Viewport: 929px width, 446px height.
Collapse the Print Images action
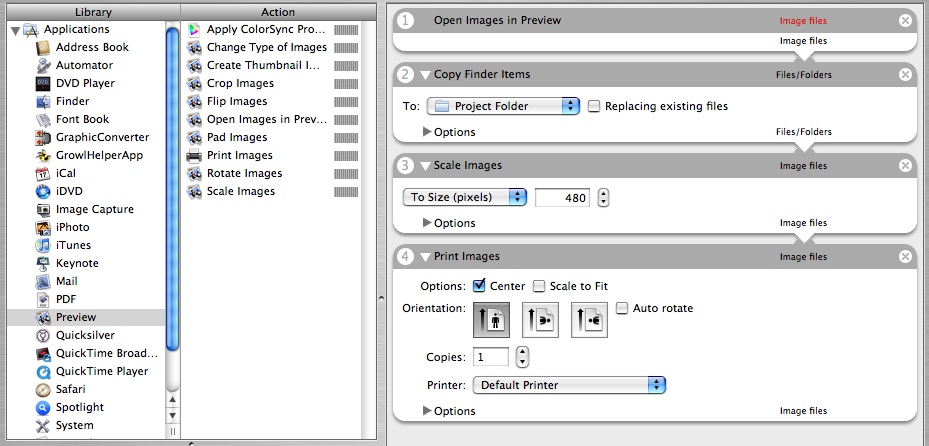point(425,257)
